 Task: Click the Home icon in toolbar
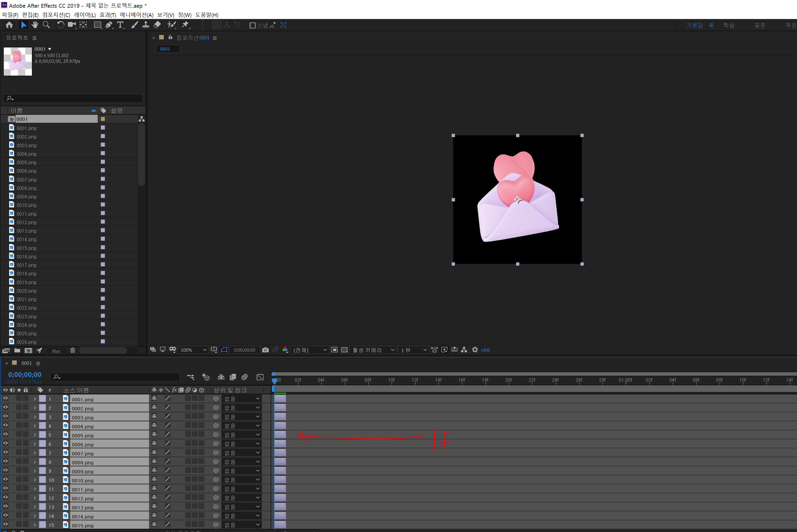(9, 25)
